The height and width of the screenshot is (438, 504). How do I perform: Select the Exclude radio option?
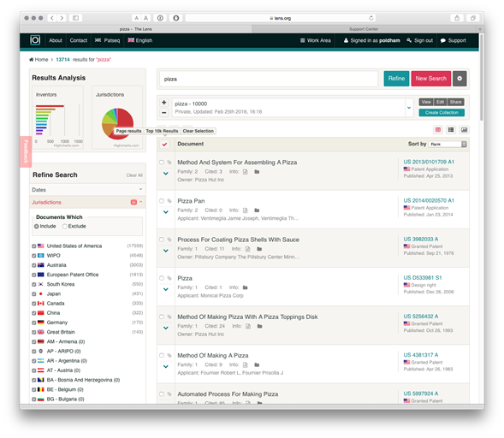(x=65, y=226)
